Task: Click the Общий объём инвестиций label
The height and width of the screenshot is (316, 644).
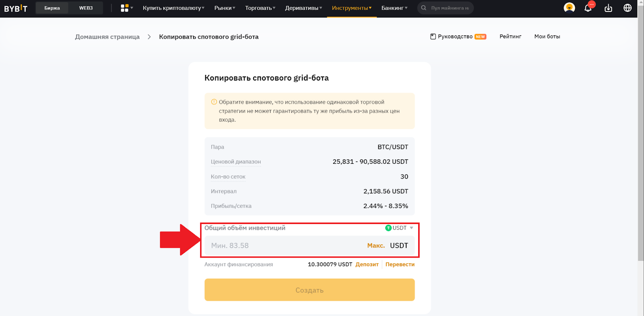Action: point(245,228)
